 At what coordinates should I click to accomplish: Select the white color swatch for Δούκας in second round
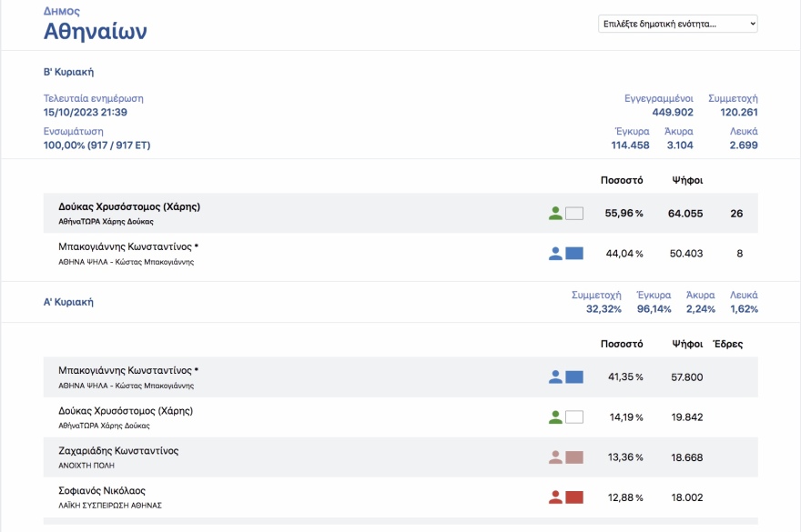click(x=574, y=214)
